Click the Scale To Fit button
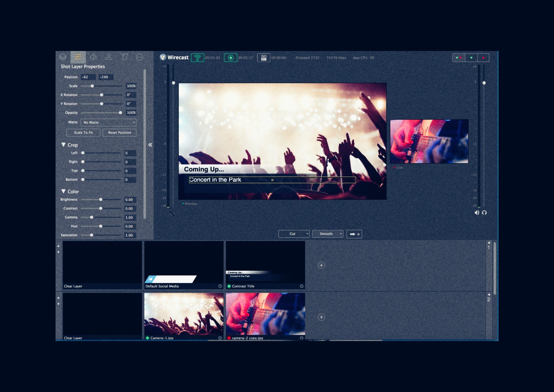 (x=83, y=133)
